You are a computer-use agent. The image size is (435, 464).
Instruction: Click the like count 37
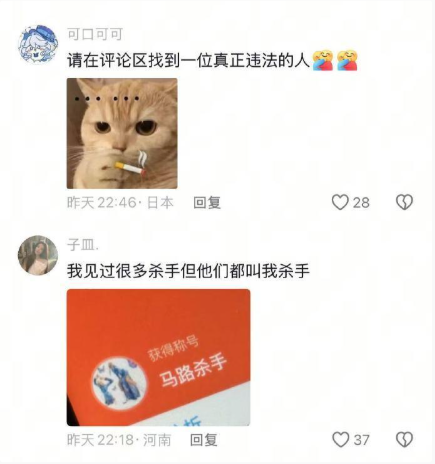tap(362, 440)
